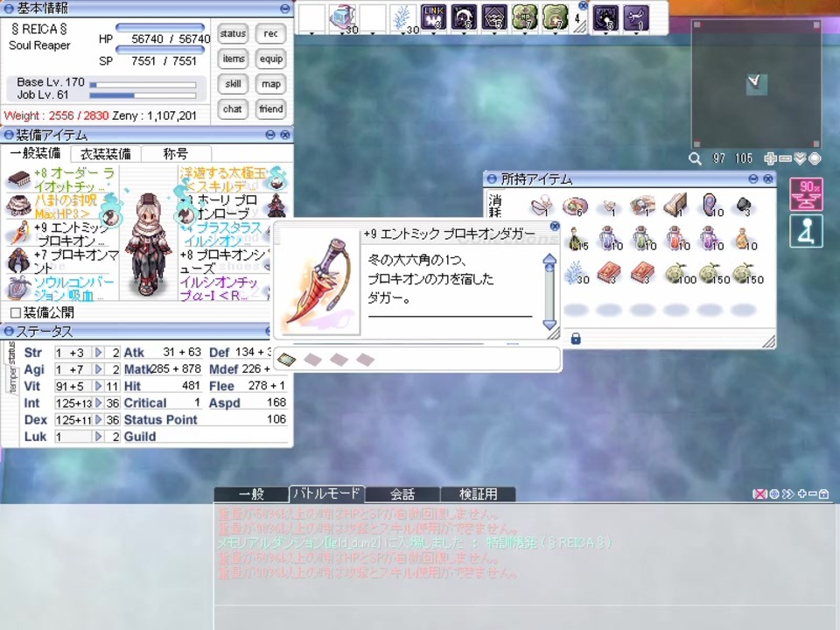
Task: Switch to the 一般装備 tab
Action: coord(35,154)
